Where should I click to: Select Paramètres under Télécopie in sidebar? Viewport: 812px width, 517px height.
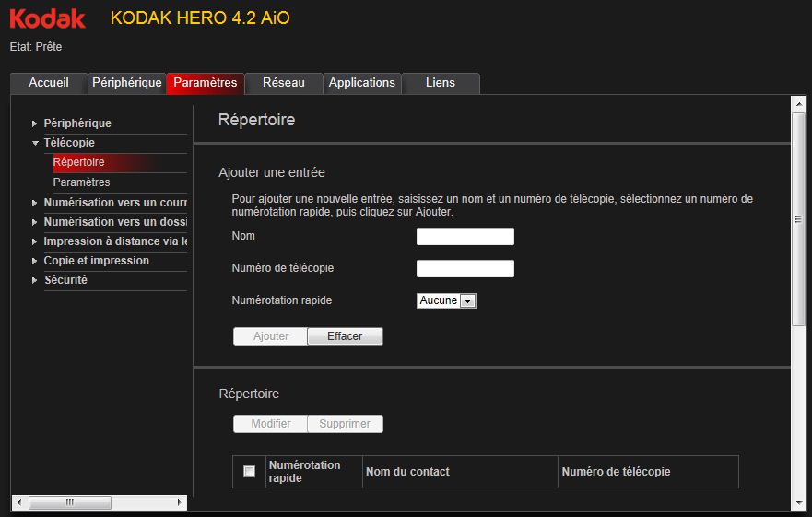click(x=81, y=182)
